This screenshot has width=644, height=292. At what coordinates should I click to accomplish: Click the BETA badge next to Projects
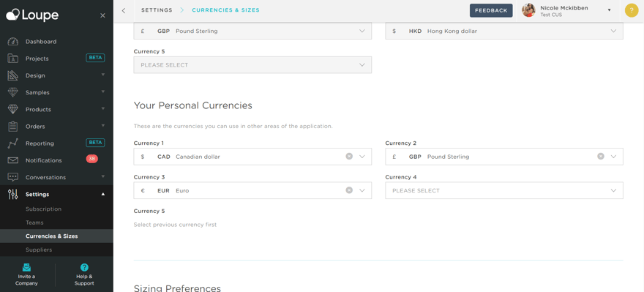[95, 58]
